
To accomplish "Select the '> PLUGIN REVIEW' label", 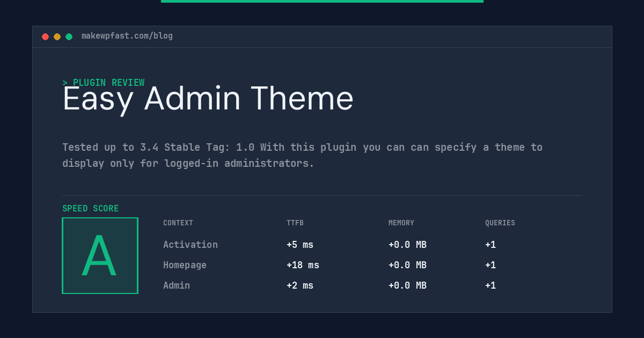I will 104,83.
